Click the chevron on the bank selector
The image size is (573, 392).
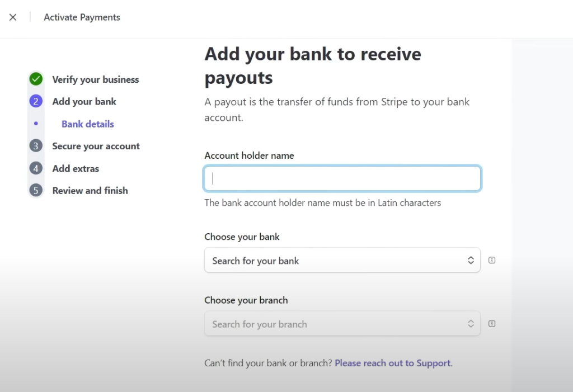click(x=471, y=260)
